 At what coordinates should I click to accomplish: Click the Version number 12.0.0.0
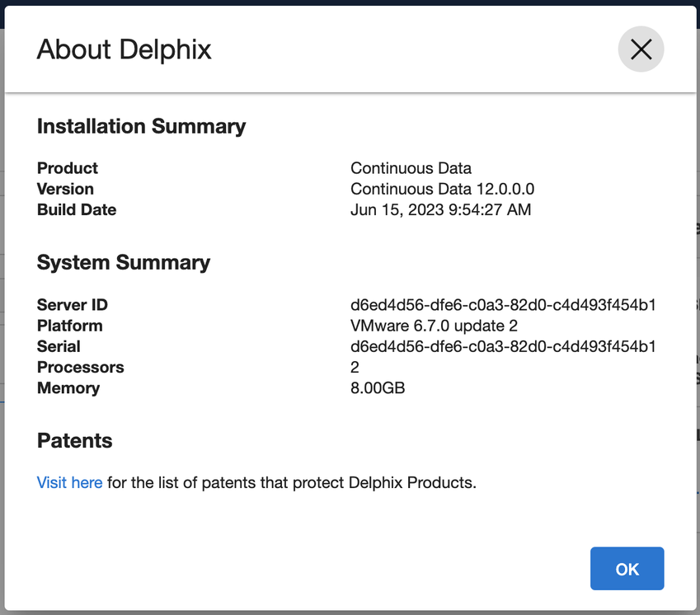click(443, 189)
